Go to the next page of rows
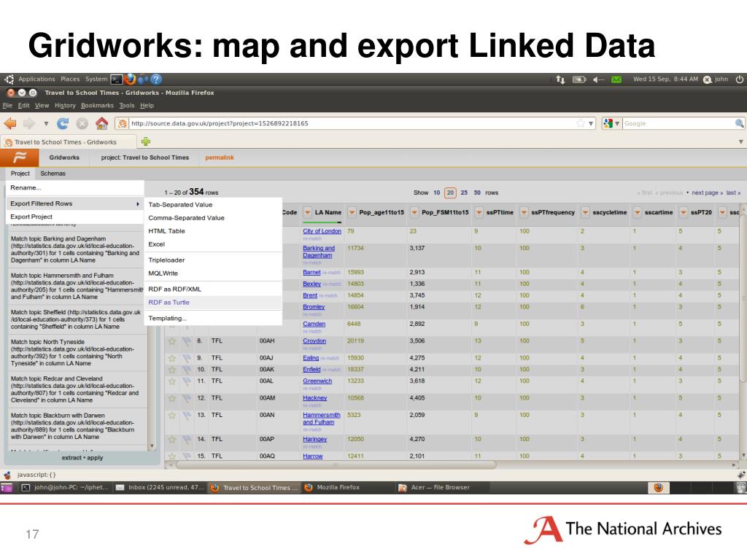747x560 pixels. tap(707, 192)
